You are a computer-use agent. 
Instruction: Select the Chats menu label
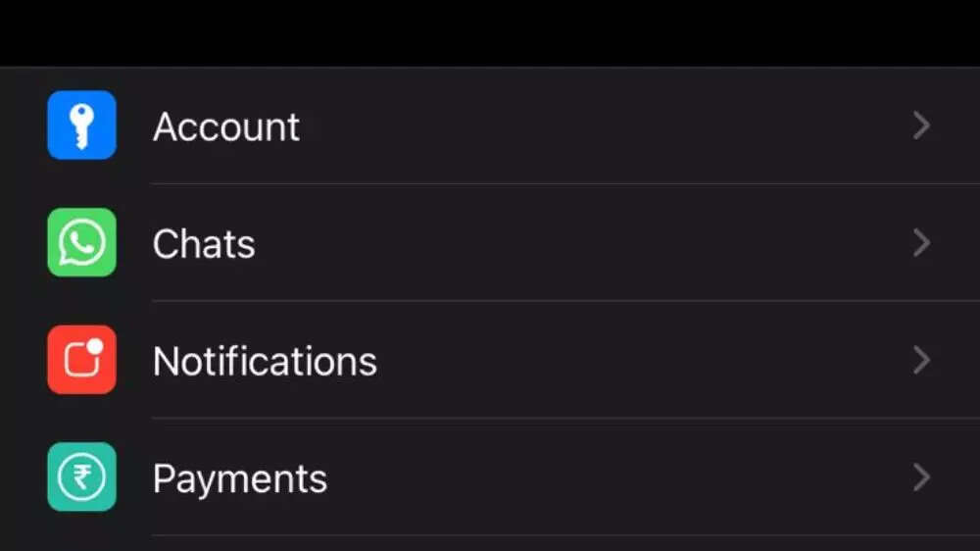[204, 244]
